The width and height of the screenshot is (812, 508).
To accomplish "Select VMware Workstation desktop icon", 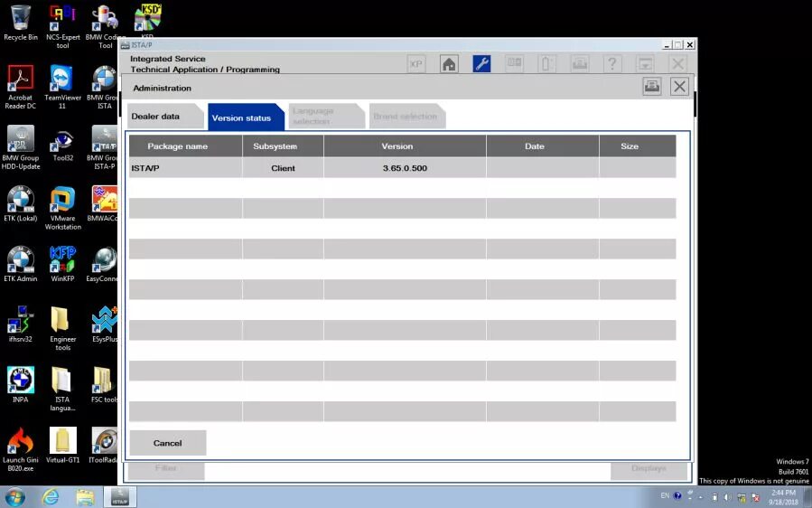I will point(62,208).
